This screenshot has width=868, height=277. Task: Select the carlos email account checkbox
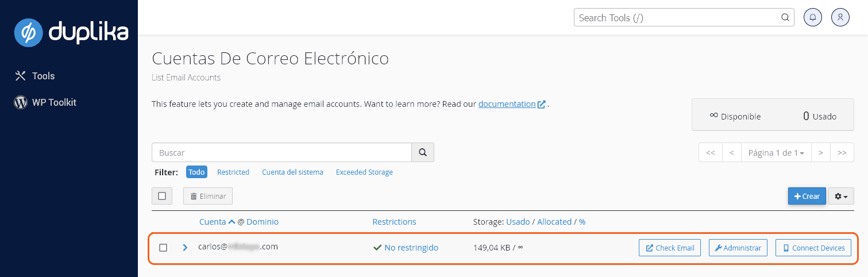tap(163, 248)
